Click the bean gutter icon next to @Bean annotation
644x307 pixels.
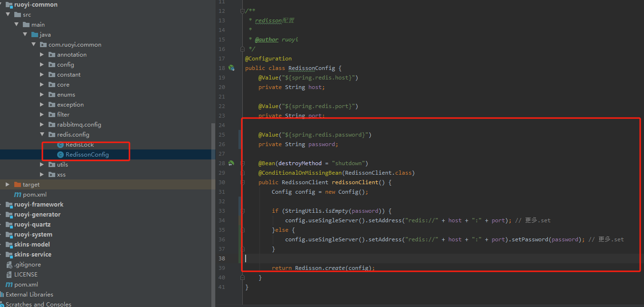click(x=231, y=163)
